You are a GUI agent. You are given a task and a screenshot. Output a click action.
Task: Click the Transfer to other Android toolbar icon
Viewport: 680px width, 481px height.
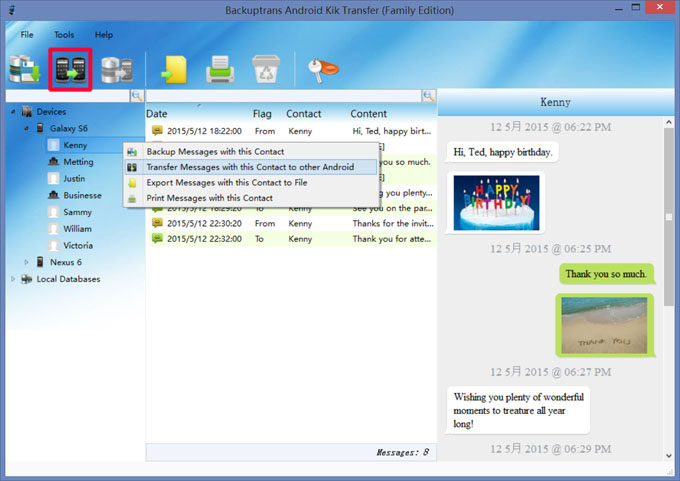tap(70, 69)
